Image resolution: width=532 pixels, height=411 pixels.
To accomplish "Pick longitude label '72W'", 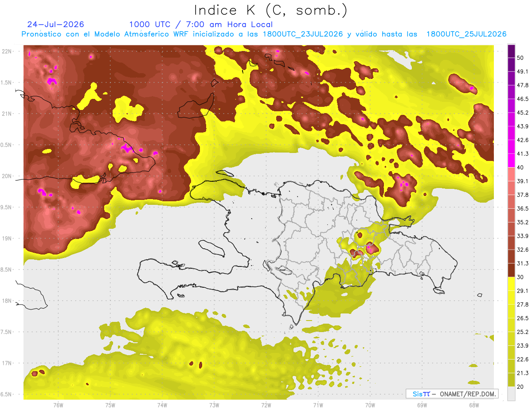I will 266,405.
